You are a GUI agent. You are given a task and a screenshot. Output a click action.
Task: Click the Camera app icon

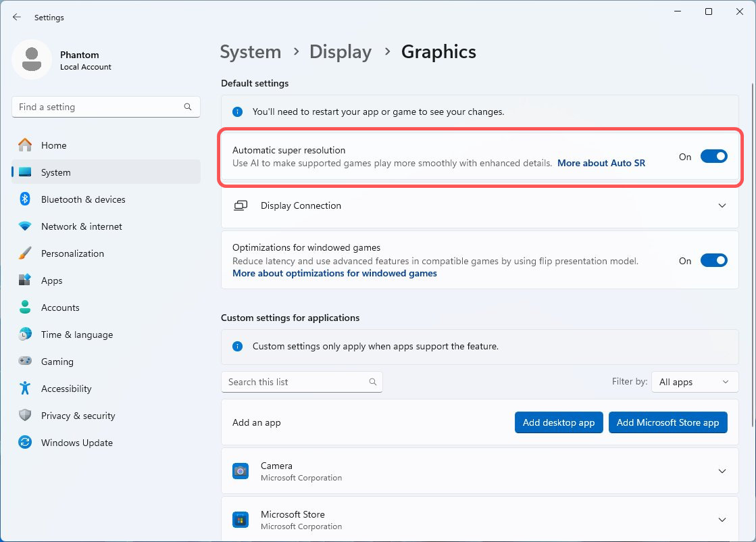point(241,471)
